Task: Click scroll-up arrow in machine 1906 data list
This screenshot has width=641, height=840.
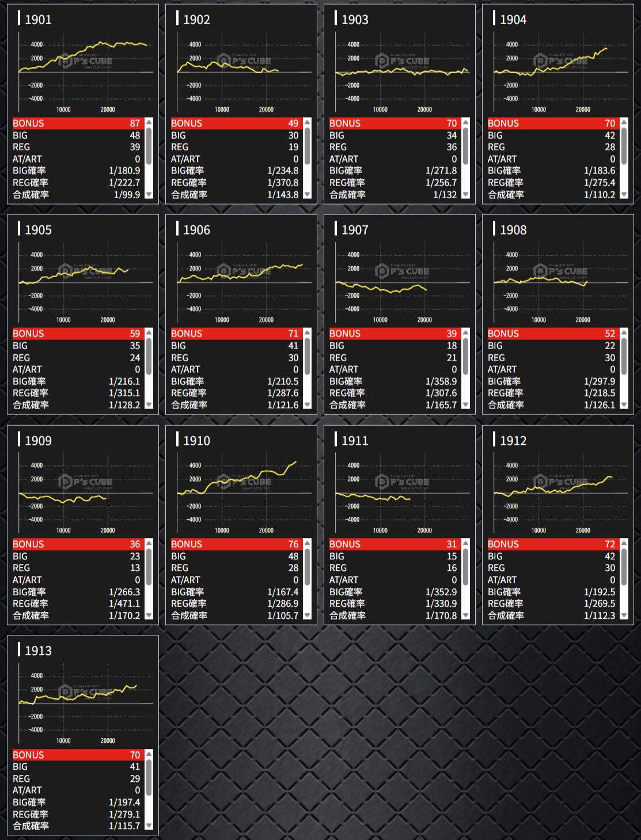Action: coord(308,332)
